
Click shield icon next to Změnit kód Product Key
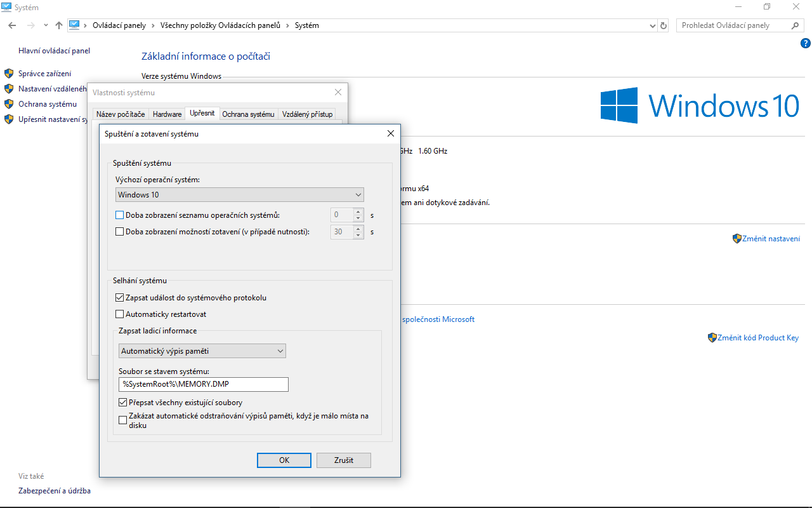pyautogui.click(x=712, y=338)
